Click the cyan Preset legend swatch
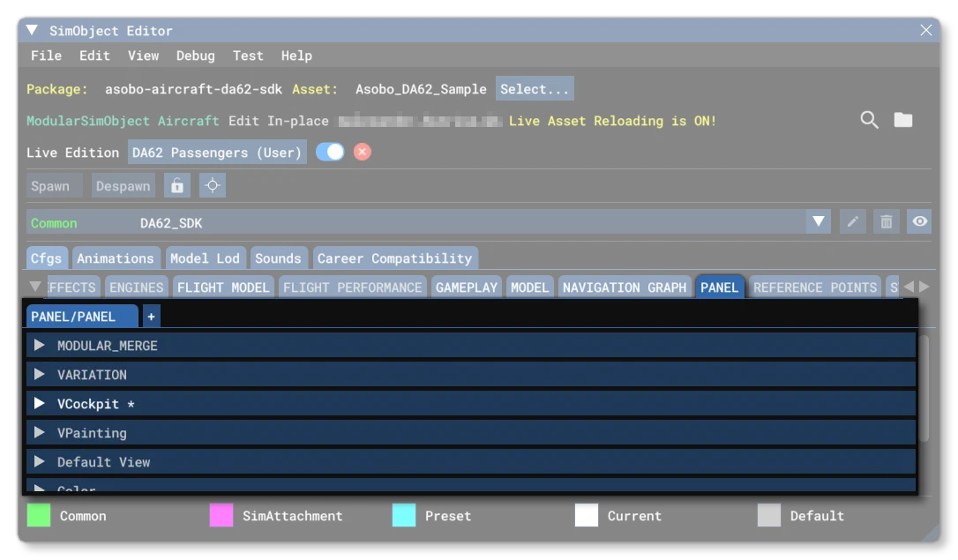Viewport: 958px width, 560px height. pos(404,515)
